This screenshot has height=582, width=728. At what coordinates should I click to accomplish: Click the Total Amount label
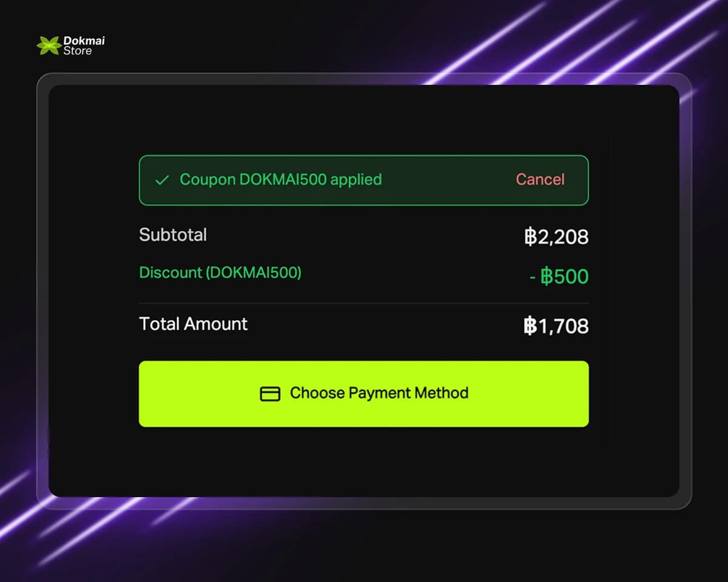pyautogui.click(x=193, y=324)
